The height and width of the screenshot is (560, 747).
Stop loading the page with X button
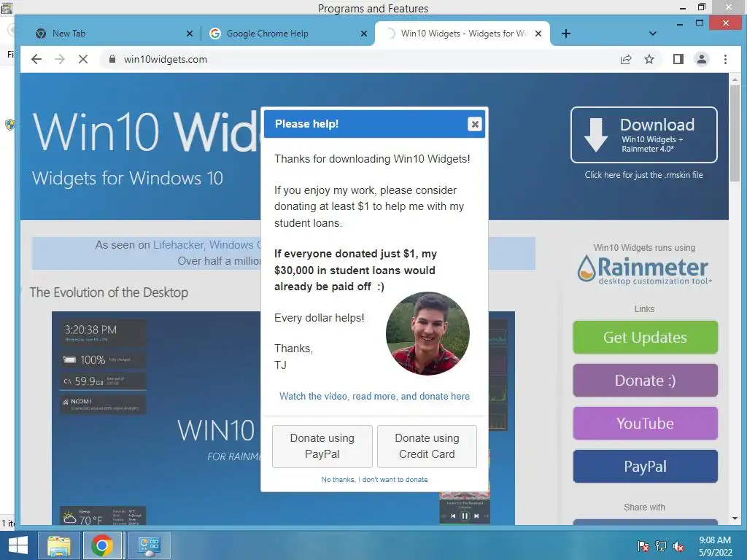(x=83, y=59)
